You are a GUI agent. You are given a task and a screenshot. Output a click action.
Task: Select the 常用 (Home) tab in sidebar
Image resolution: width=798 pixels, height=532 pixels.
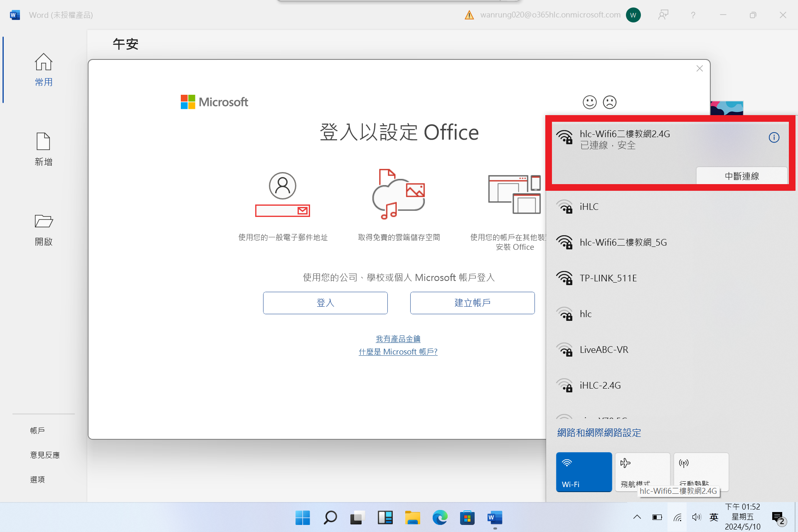coord(44,70)
